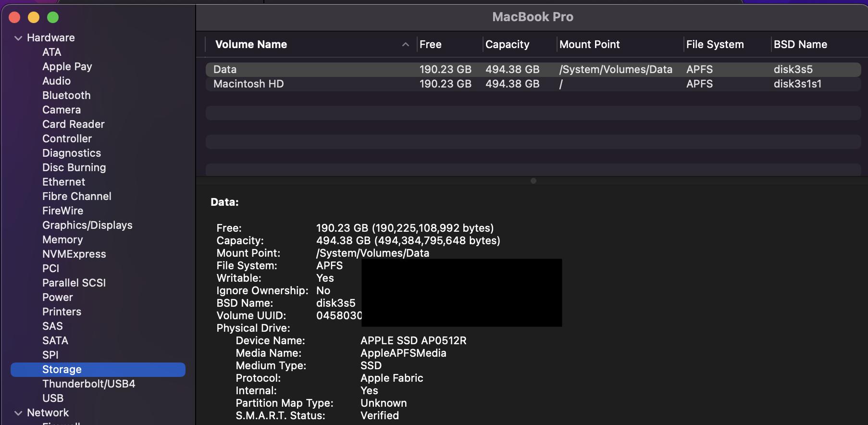Select the USB sidebar entry
This screenshot has height=425, width=868.
point(53,399)
